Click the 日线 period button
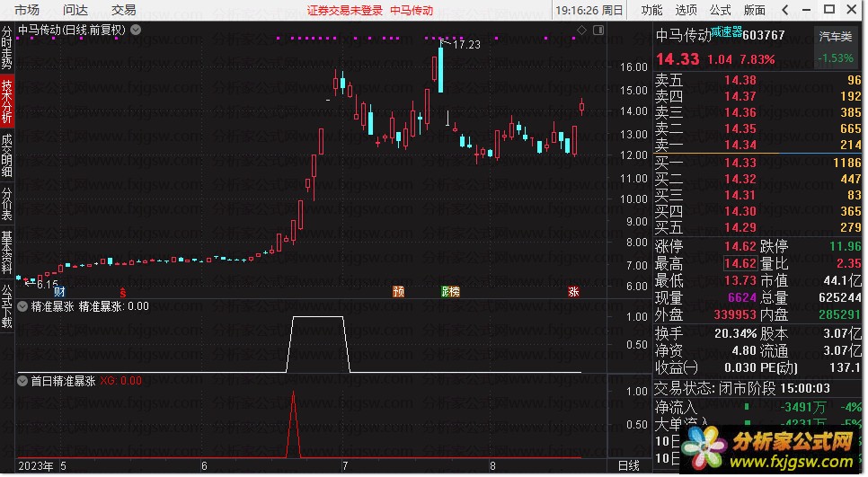Viewport: 868px width, 477px height. (628, 466)
